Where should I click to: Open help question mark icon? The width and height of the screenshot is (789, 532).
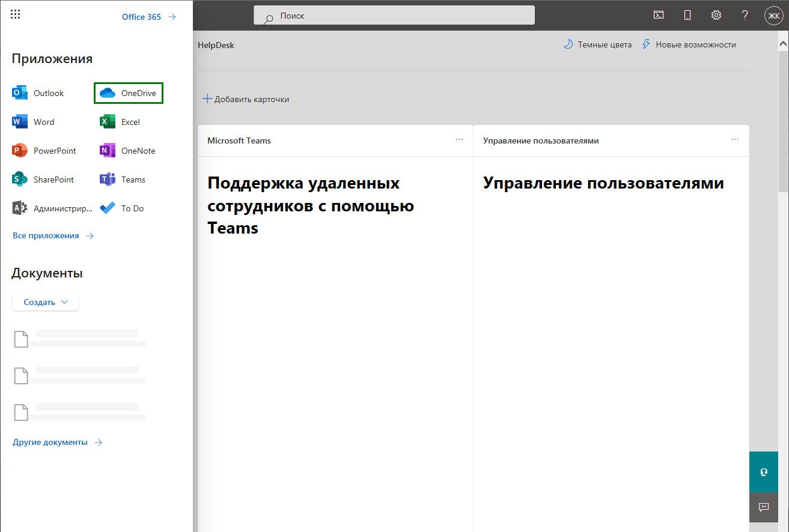pyautogui.click(x=745, y=16)
